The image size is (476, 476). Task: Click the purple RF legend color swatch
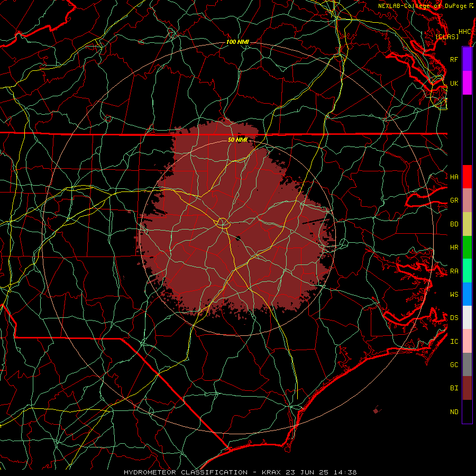[467, 59]
